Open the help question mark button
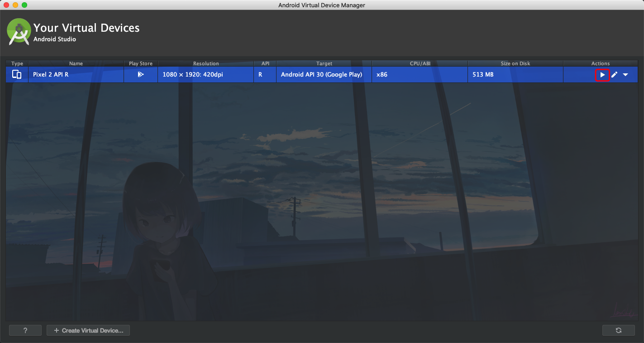This screenshot has height=343, width=644. [25, 330]
